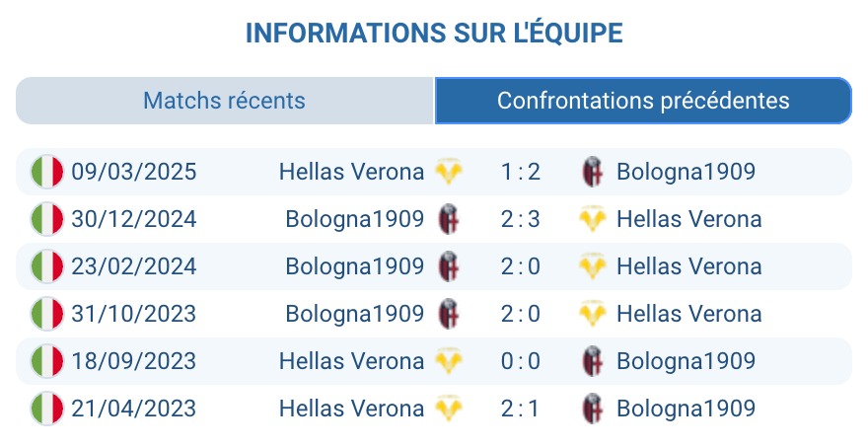
Task: Open the 1:2 score on 09/03/2025
Action: click(x=520, y=172)
